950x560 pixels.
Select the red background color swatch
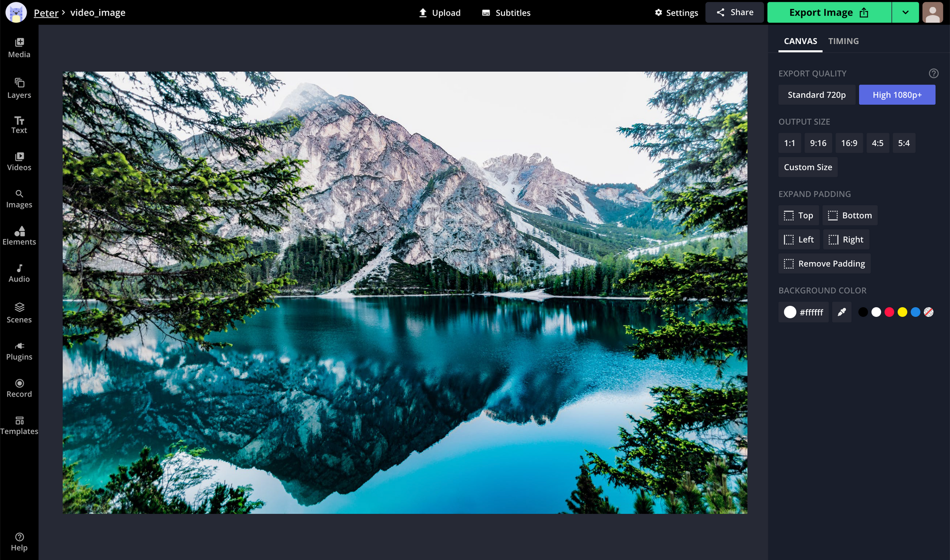point(889,312)
